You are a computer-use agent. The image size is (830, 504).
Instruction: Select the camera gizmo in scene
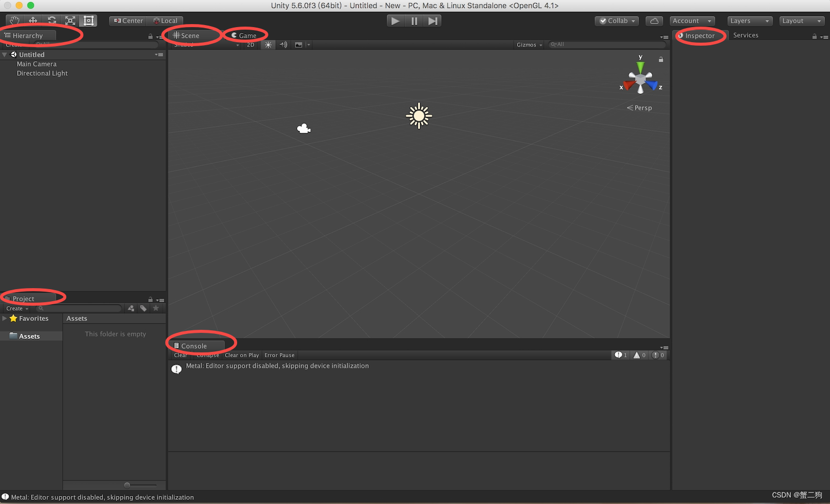tap(303, 129)
